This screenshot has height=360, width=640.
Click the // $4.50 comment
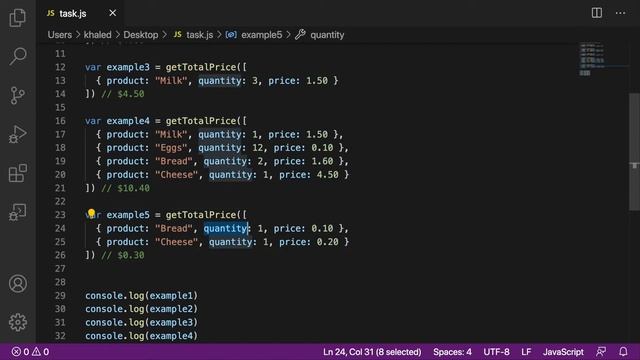pos(122,94)
